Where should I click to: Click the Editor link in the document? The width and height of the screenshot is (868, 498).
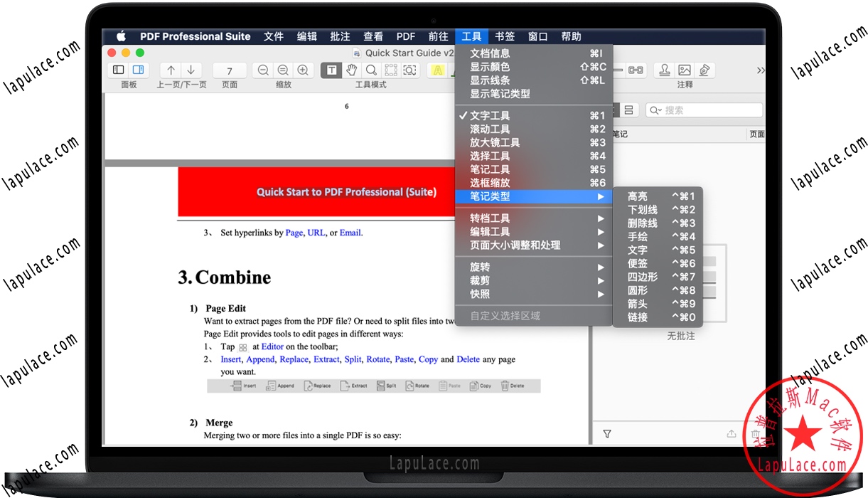pos(272,346)
